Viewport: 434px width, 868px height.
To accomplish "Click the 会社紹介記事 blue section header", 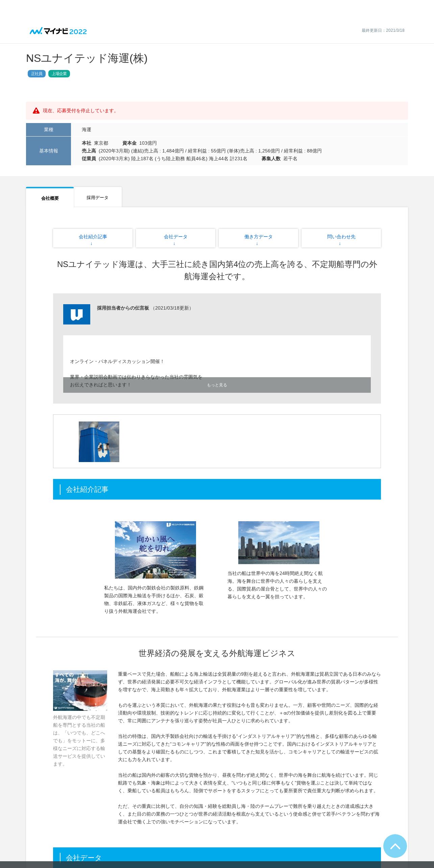I will 217,489.
